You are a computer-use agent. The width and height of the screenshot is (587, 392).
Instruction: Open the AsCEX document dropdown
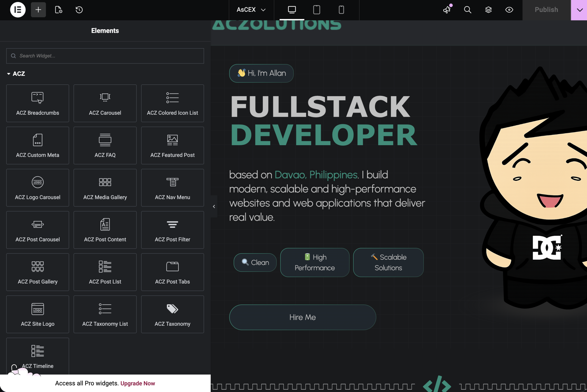251,10
